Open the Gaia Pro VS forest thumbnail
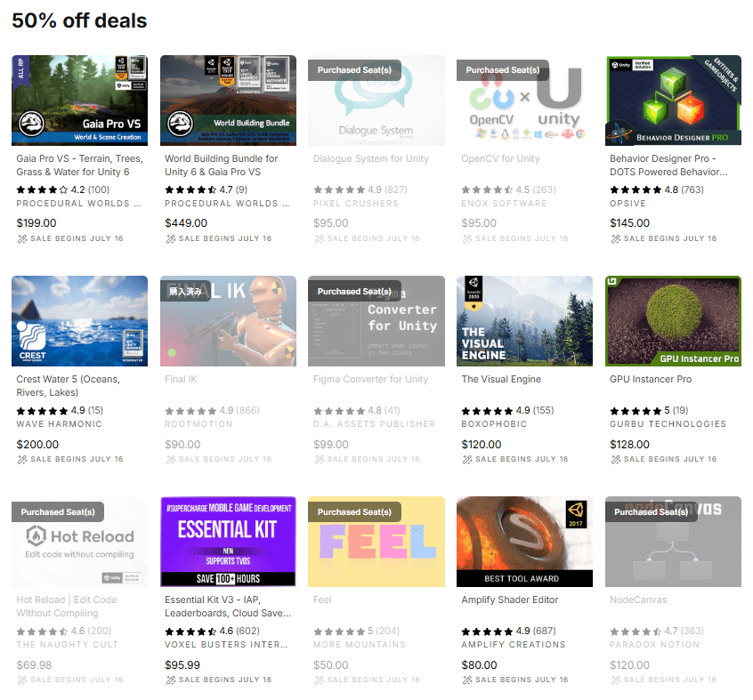The width and height of the screenshot is (753, 700). (x=80, y=101)
